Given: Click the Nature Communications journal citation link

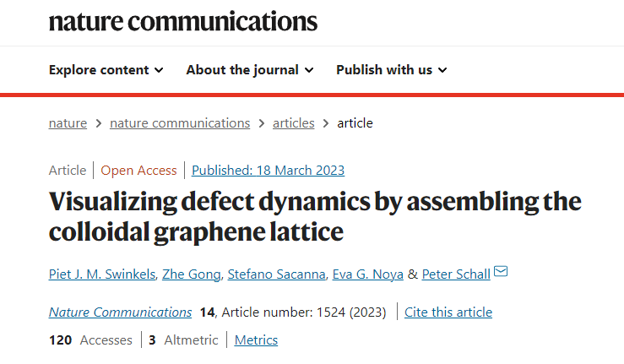Looking at the screenshot, I should point(120,312).
